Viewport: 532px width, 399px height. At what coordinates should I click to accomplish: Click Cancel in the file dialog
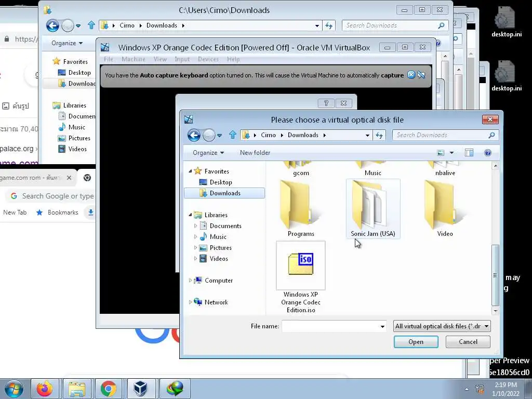(x=468, y=342)
